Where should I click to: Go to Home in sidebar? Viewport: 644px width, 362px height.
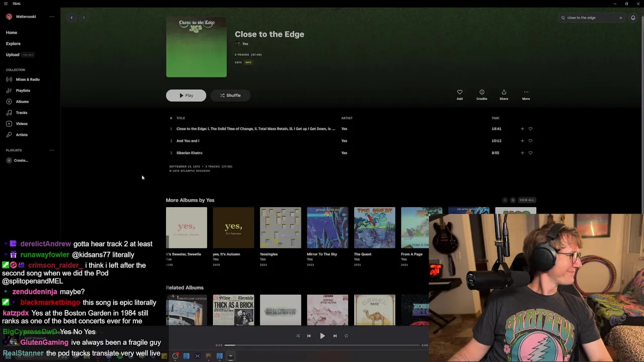point(12,33)
